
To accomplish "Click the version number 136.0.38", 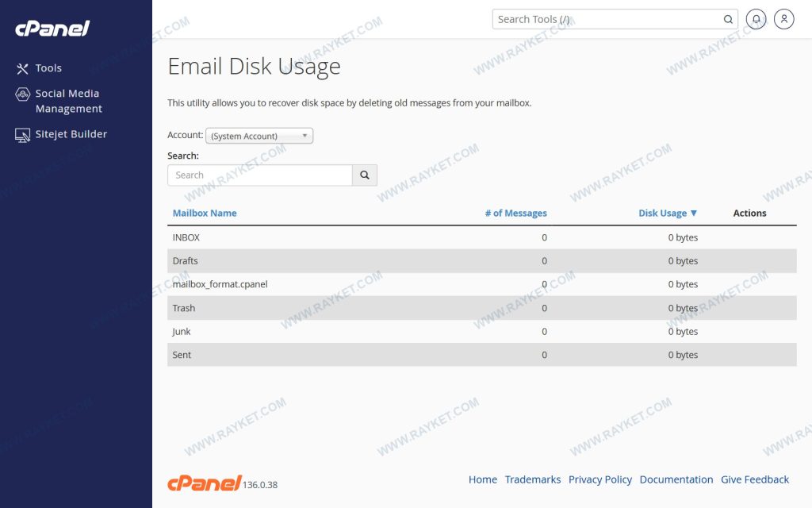I will [260, 485].
